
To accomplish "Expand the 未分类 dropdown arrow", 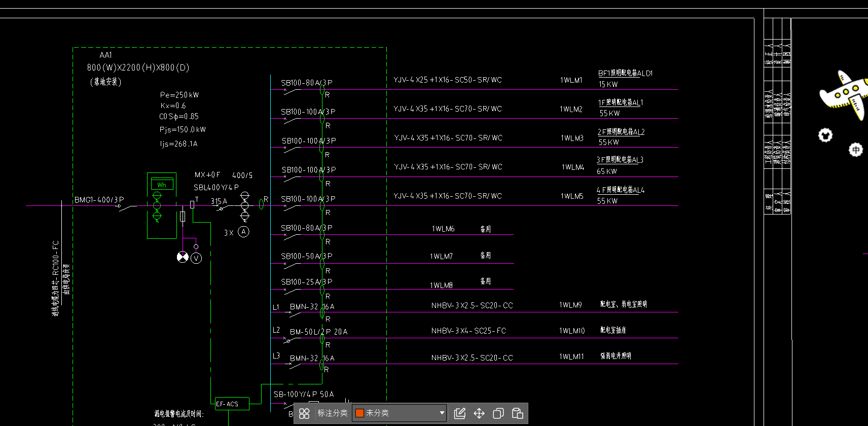I will tap(442, 413).
